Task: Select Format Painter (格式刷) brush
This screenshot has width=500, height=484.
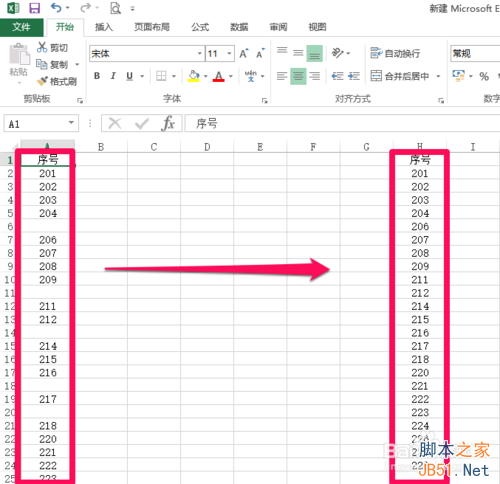Action: click(x=42, y=81)
